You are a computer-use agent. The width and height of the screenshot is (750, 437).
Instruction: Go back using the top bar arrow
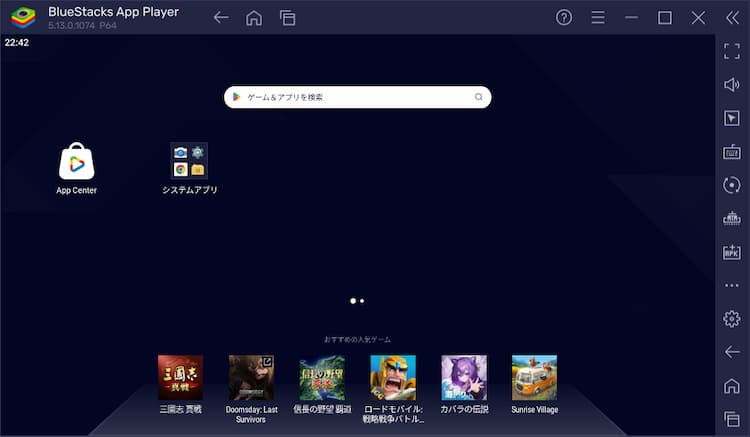pyautogui.click(x=221, y=18)
